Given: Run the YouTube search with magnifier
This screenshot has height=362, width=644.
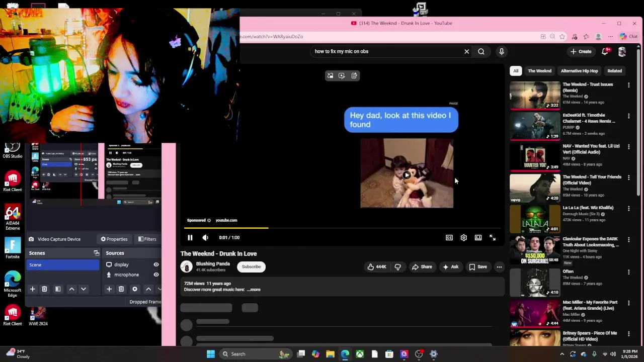Looking at the screenshot, I should point(481,51).
